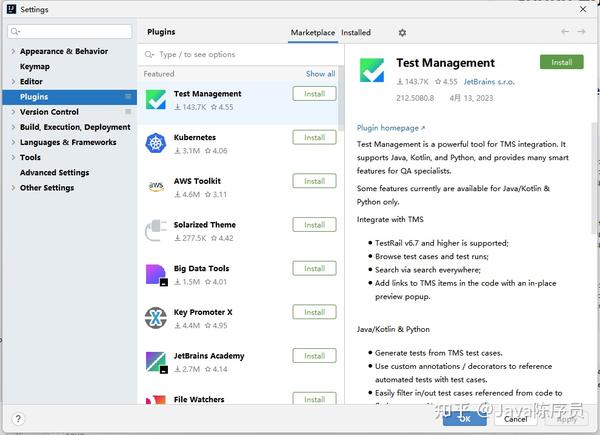Click the settings search magnifier icon

(15, 31)
